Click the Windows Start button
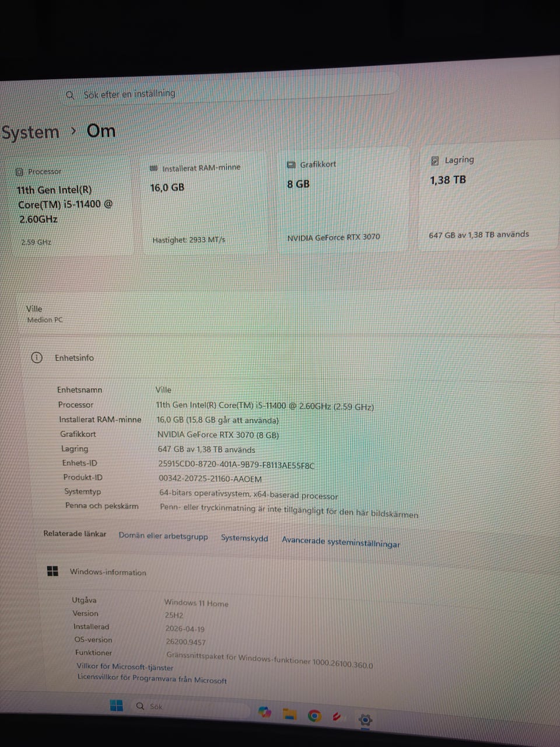Image resolution: width=560 pixels, height=747 pixels. [117, 705]
